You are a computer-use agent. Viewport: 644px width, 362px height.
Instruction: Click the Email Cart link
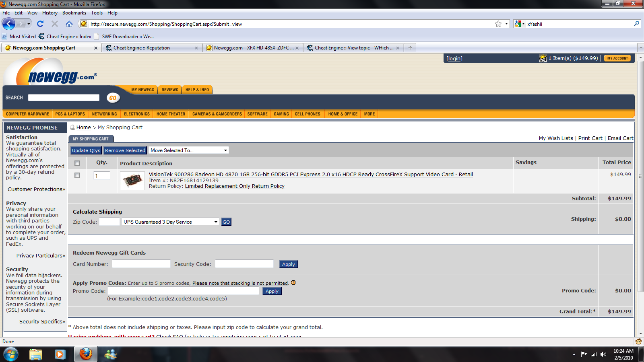click(x=621, y=138)
